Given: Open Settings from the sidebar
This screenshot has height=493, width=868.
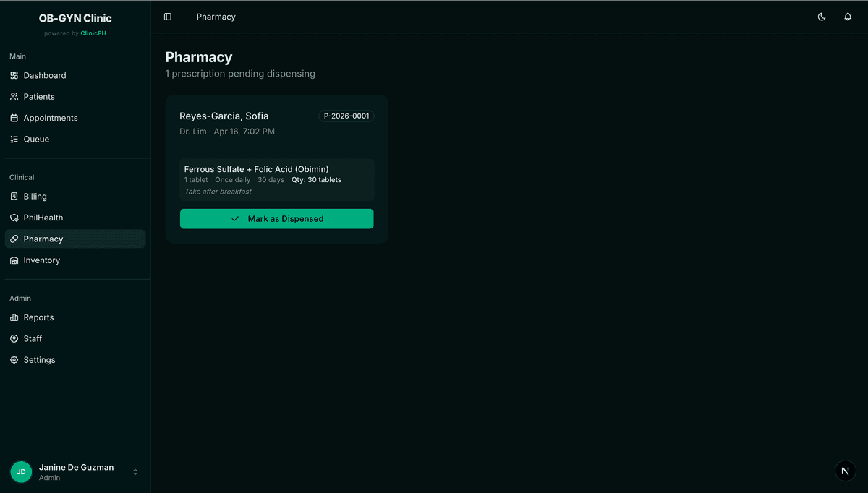Looking at the screenshot, I should (39, 360).
